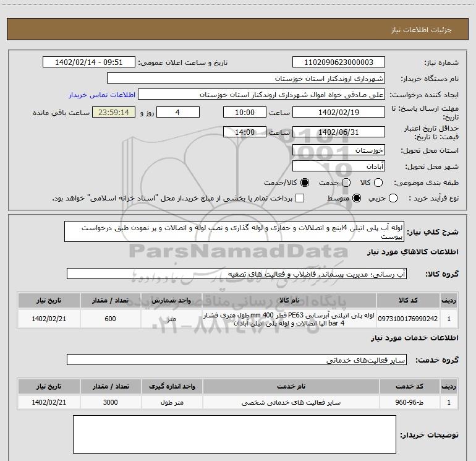Tick the اسناد خزانه اسلامی payment checkbox
Screen dimensions: 476x461
click(x=300, y=198)
